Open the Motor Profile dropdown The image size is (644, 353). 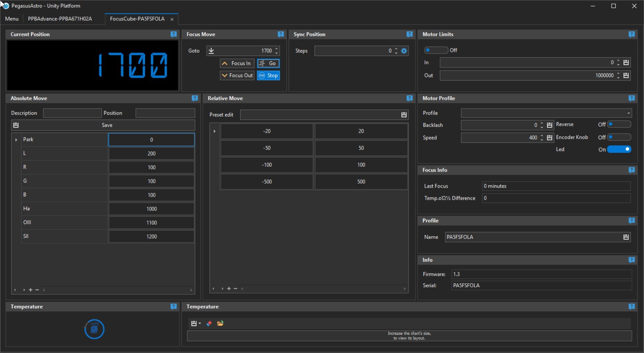547,113
